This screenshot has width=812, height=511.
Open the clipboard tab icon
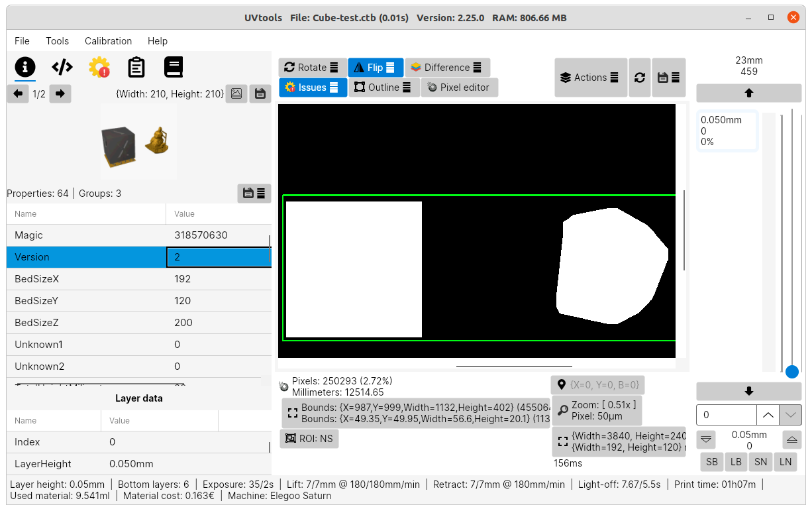coord(136,67)
